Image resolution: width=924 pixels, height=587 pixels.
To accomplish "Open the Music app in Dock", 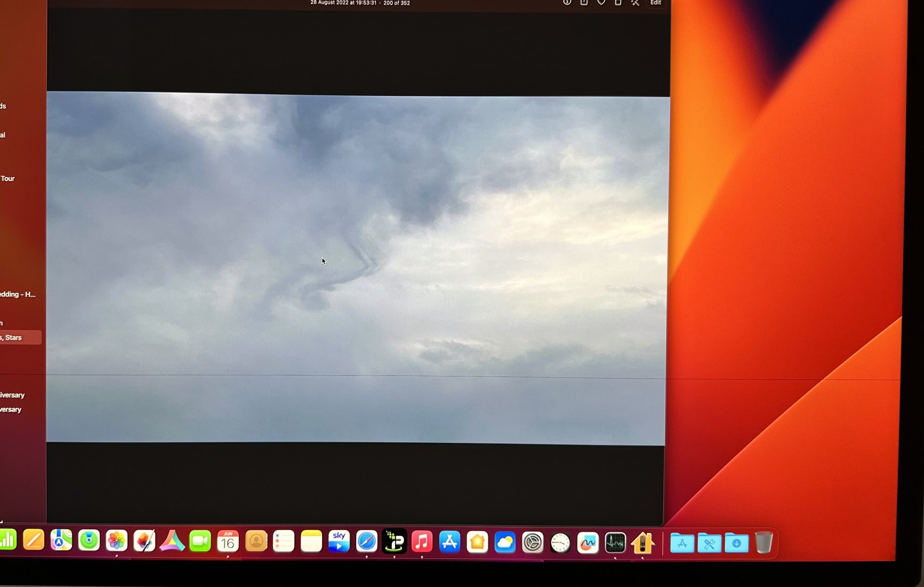I will [x=422, y=542].
